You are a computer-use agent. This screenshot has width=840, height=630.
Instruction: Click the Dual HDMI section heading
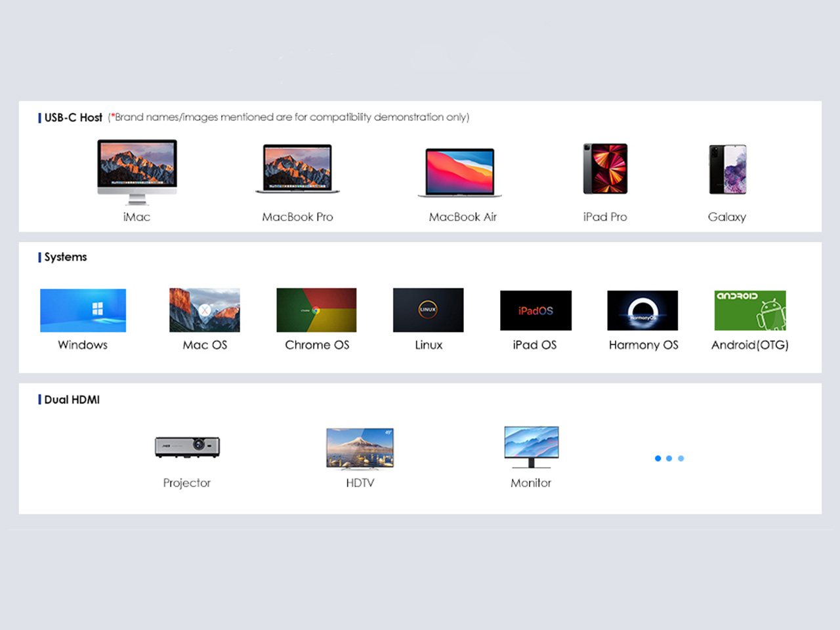click(x=72, y=400)
